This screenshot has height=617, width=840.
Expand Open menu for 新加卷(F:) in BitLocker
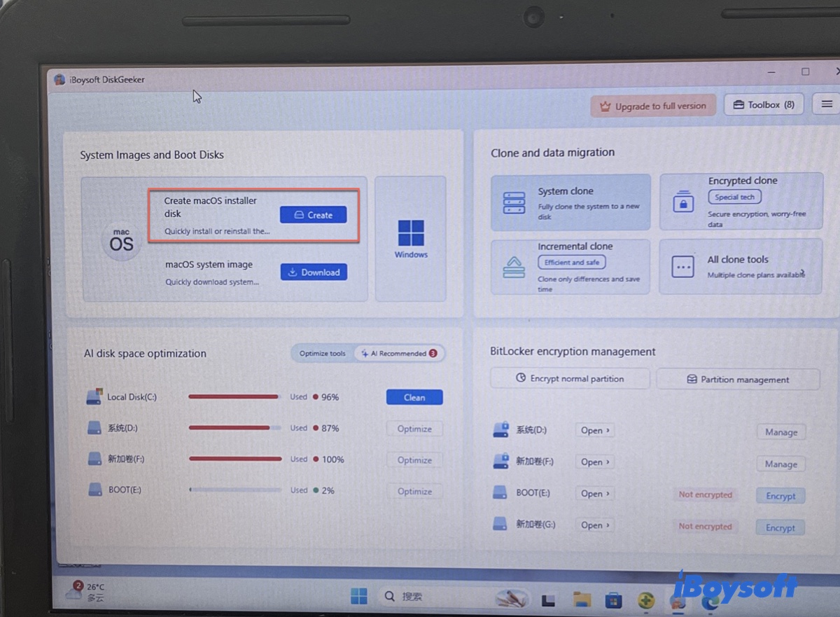point(595,462)
